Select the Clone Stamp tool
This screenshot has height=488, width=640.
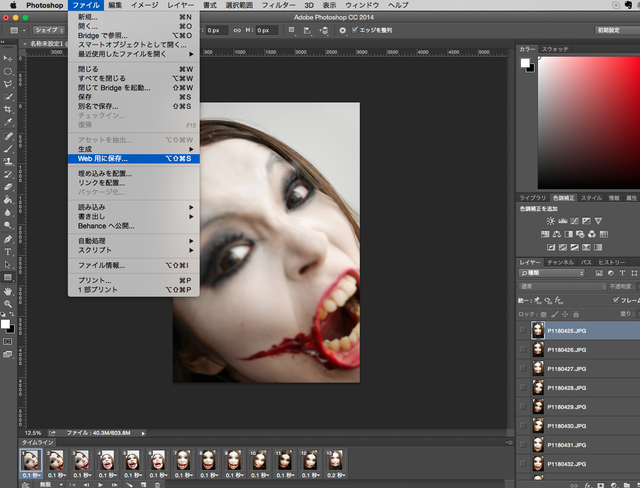tap(8, 161)
